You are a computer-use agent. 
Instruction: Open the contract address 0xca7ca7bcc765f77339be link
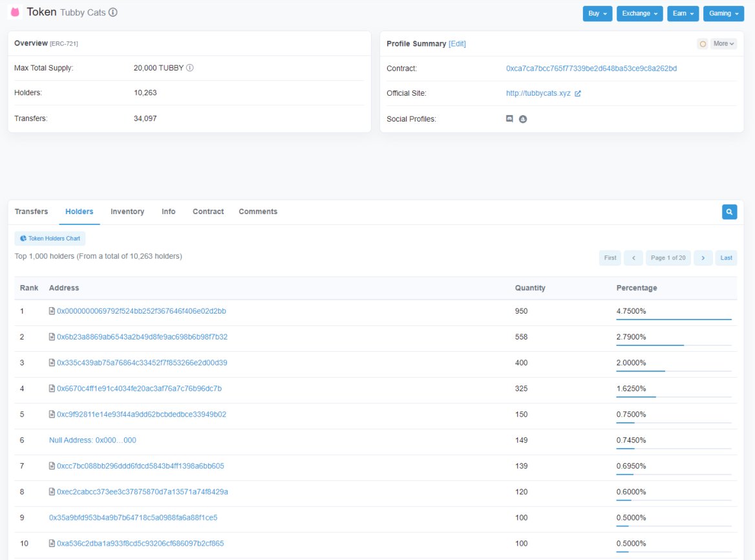(591, 69)
